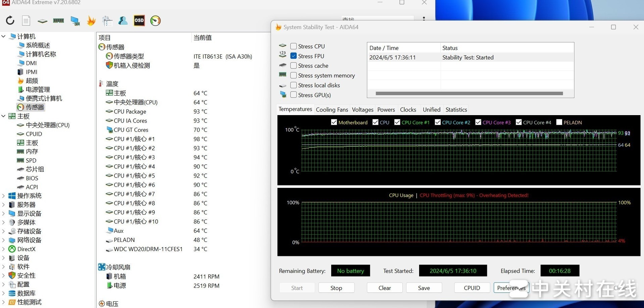Click the Clear button

pos(385,288)
